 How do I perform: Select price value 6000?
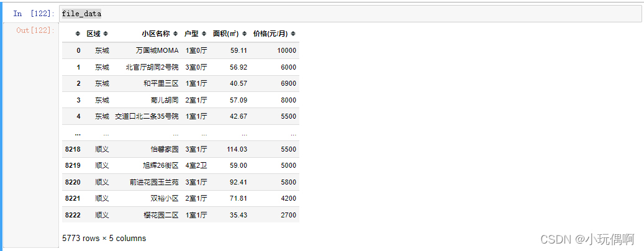coord(288,67)
